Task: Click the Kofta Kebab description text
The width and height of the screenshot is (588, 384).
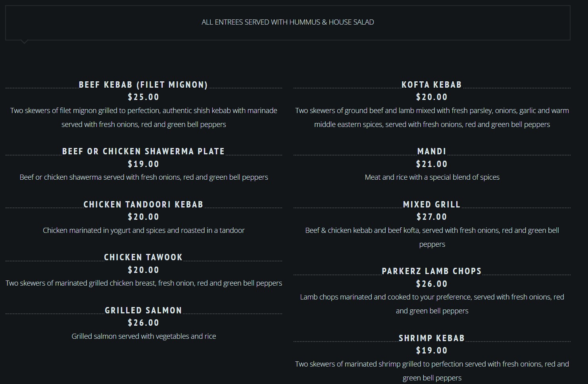Action: click(x=432, y=117)
